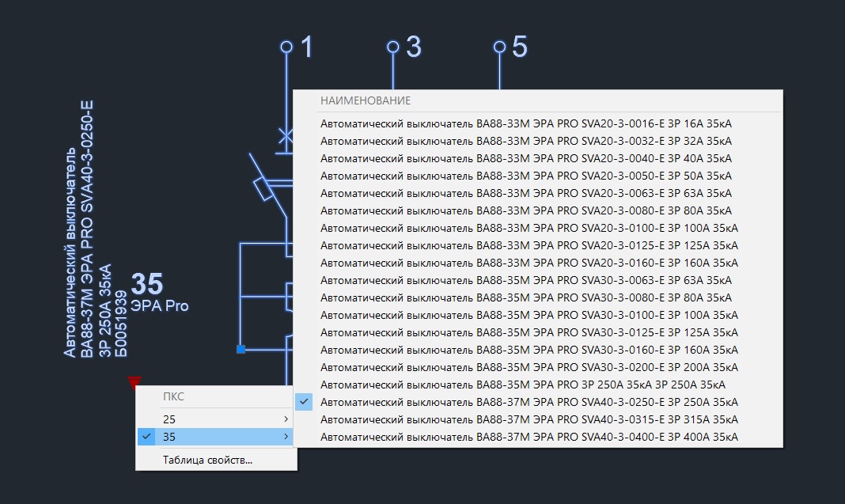Select the checked ВА88-37М SVA40-3-0250-E 250А entry

coord(538,402)
